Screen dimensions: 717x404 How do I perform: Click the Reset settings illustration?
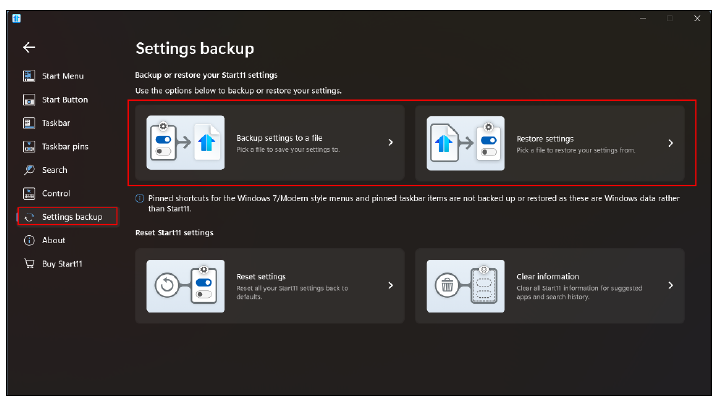pyautogui.click(x=185, y=286)
